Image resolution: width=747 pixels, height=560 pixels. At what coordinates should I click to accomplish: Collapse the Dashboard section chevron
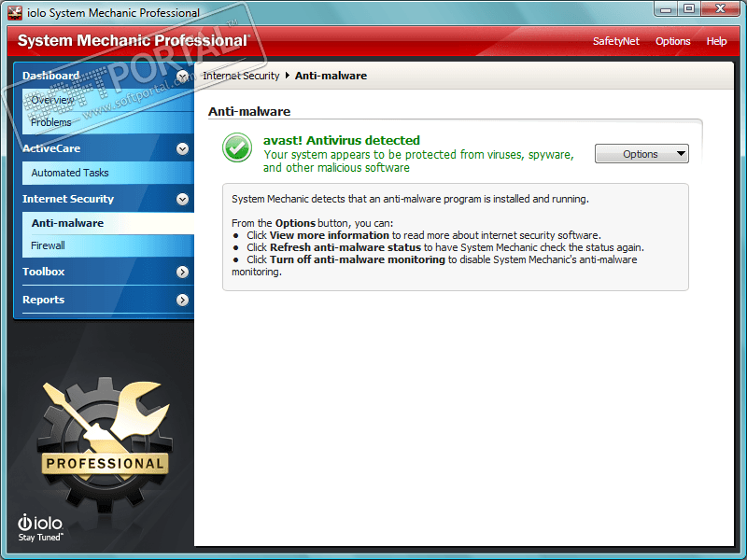182,77
